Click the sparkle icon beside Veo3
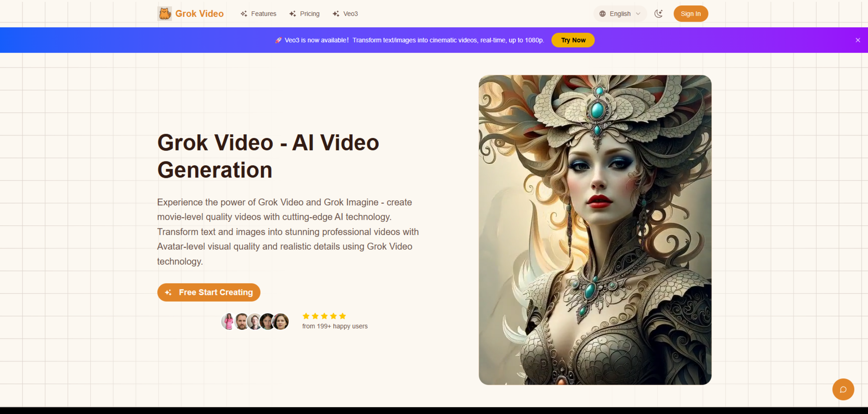868x414 pixels. (x=336, y=14)
